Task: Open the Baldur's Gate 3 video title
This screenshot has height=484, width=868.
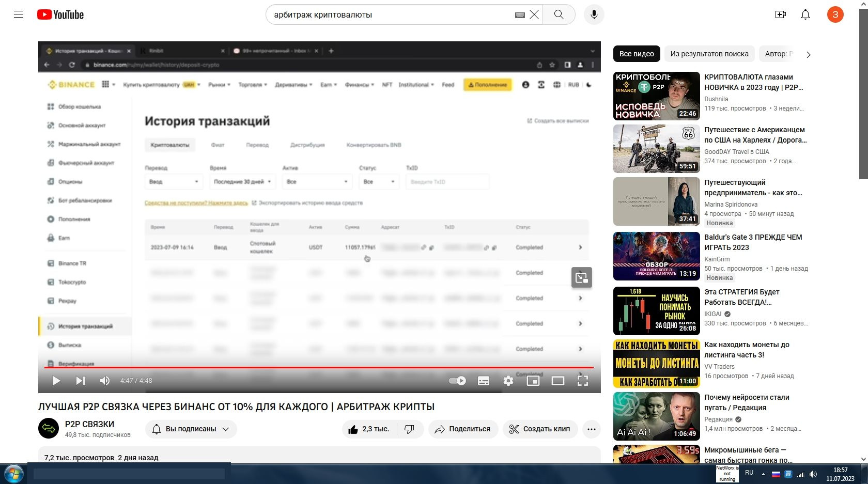Action: pyautogui.click(x=753, y=242)
